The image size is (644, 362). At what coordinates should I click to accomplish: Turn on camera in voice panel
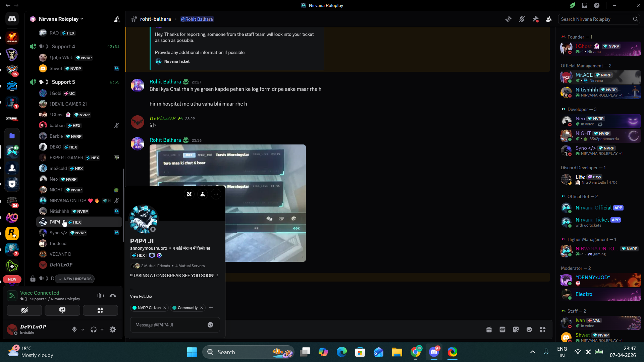point(24,310)
